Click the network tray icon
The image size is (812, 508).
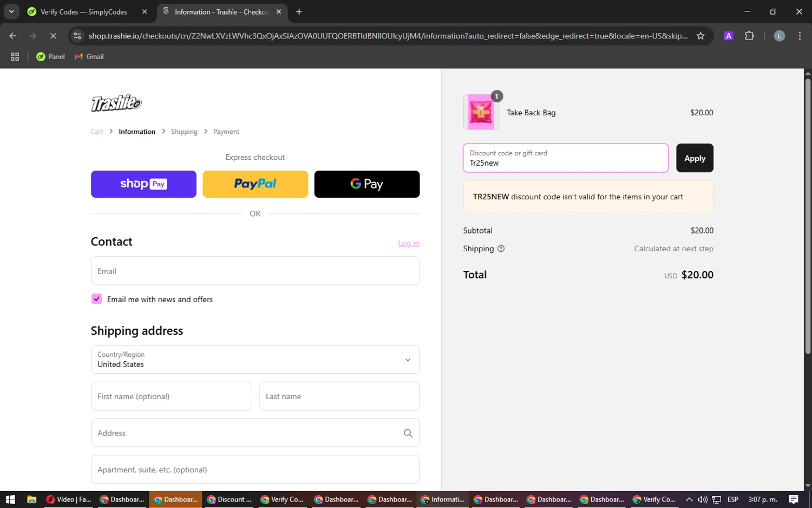[x=716, y=499]
